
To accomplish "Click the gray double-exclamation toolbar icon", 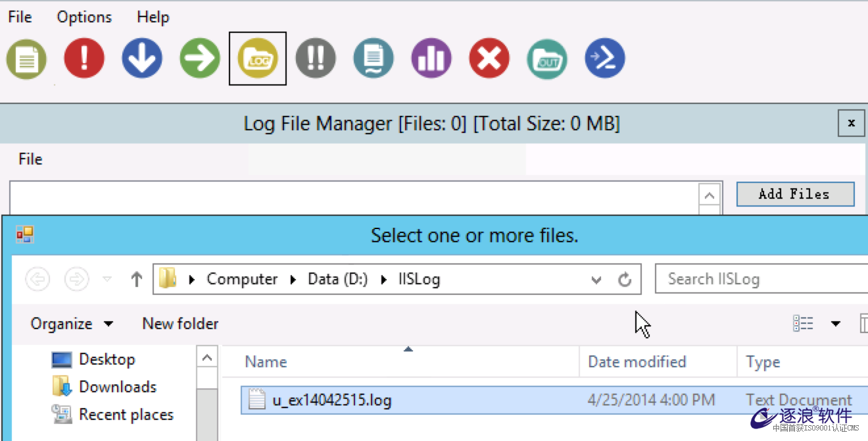I will pyautogui.click(x=315, y=58).
